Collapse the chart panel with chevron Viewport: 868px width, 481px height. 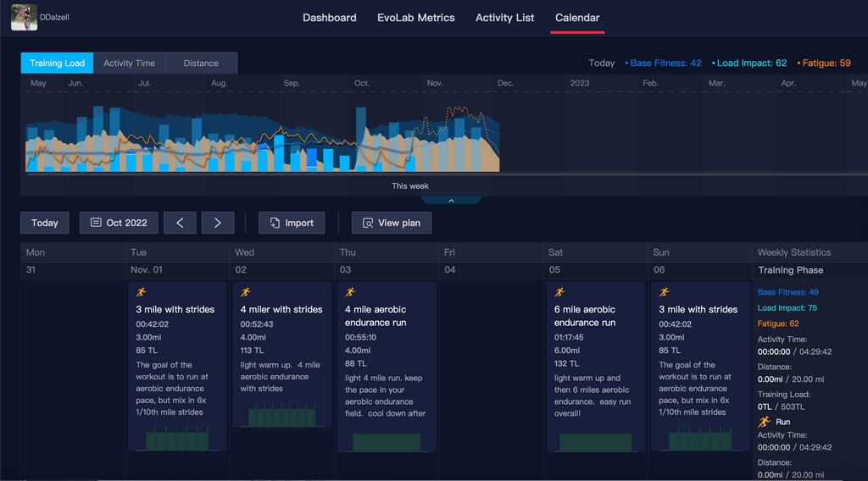451,201
